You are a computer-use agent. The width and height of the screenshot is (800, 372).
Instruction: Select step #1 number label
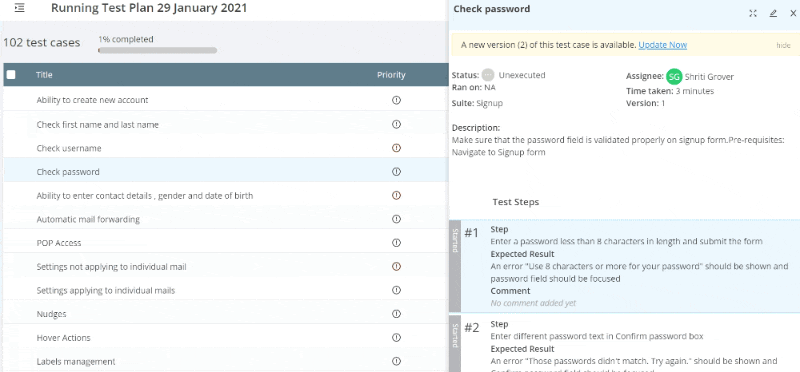click(x=471, y=233)
